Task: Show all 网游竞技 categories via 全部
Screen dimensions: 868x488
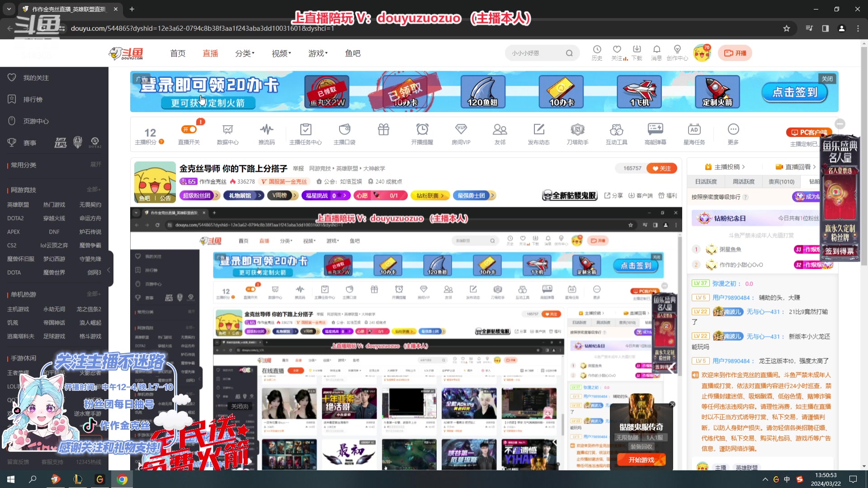Action: (94, 189)
